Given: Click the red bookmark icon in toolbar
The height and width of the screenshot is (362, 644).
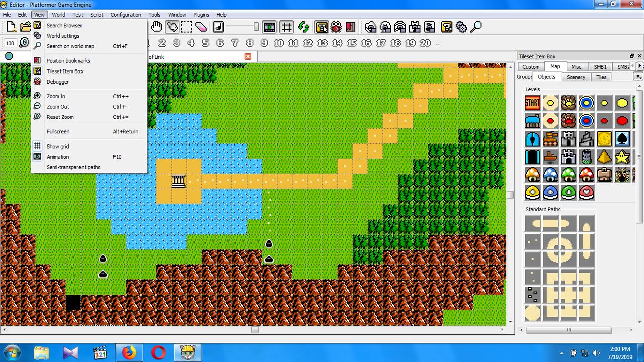Looking at the screenshot, I should click(351, 27).
